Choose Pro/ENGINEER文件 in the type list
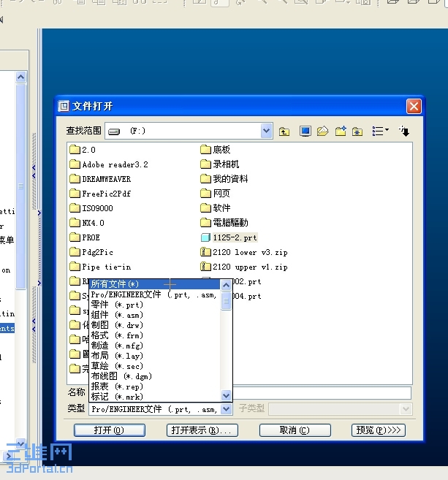448x480 pixels. click(155, 294)
